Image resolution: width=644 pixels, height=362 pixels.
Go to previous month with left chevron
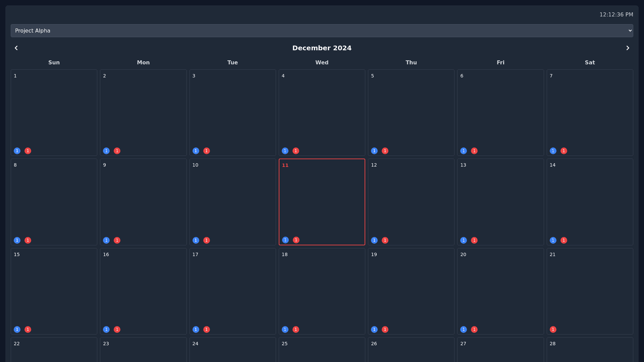coord(16,48)
